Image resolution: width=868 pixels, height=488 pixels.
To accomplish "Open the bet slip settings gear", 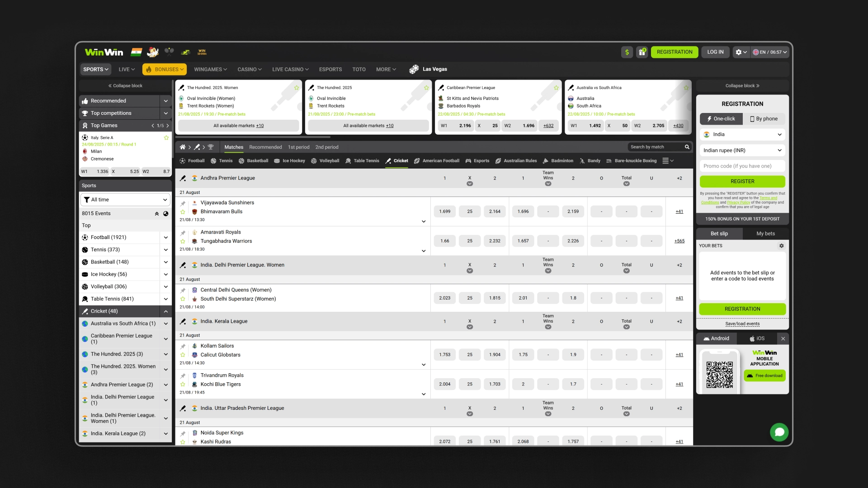I will [782, 246].
